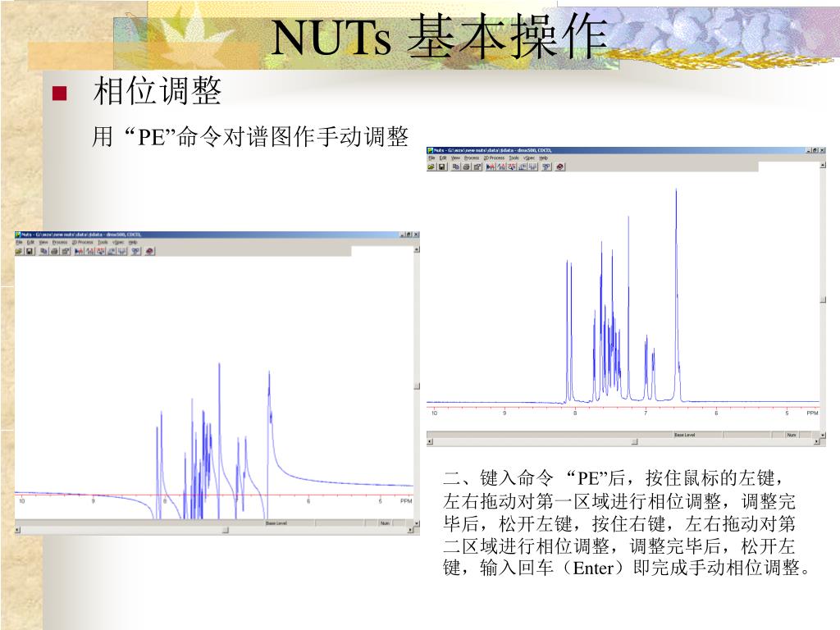The image size is (840, 630).
Task: Click axis tick label '10' in left spectrum
Action: 22,501
